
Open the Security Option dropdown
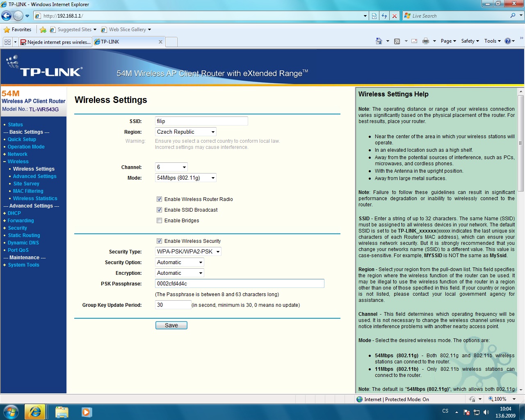180,262
